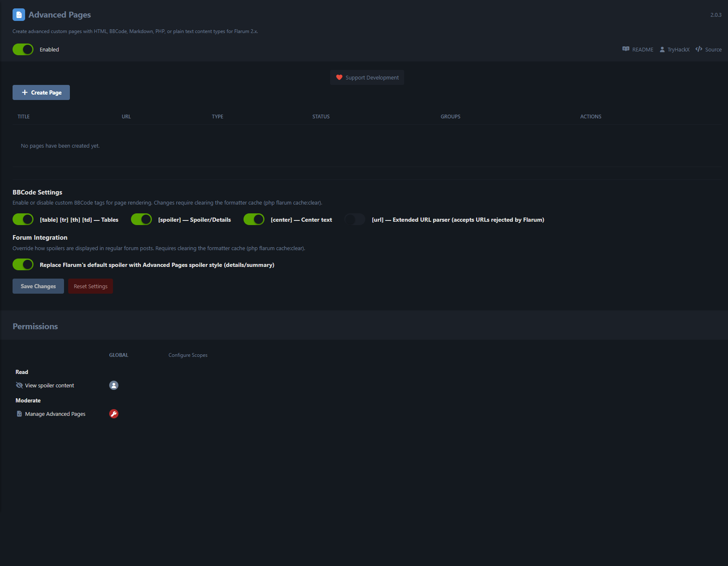
Task: Click the TYPE column header
Action: pyautogui.click(x=218, y=117)
